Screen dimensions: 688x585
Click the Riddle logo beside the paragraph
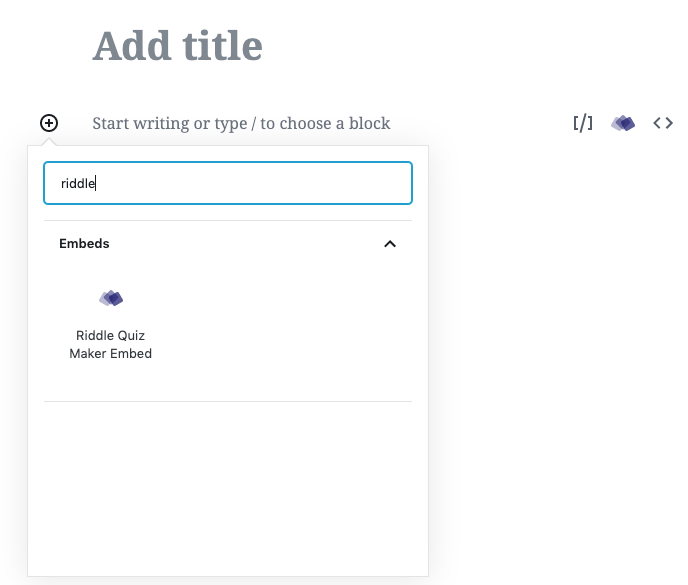tap(623, 123)
